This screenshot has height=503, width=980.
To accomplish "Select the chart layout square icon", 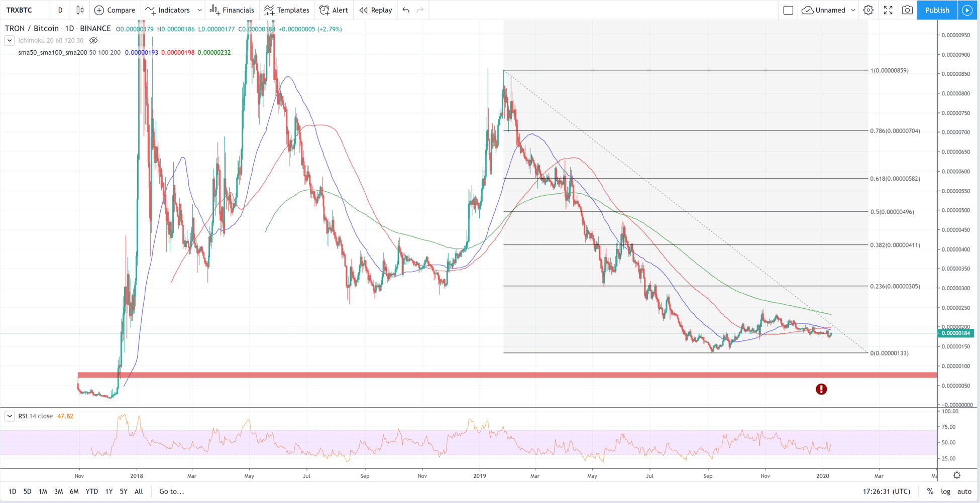I will pyautogui.click(x=788, y=10).
